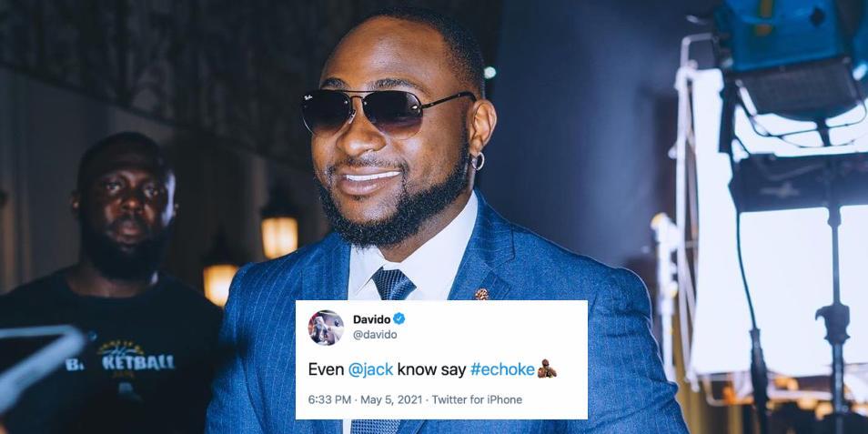Click the BASKETBALL text on the black t-shirt
This screenshot has height=434, width=868.
[120, 363]
